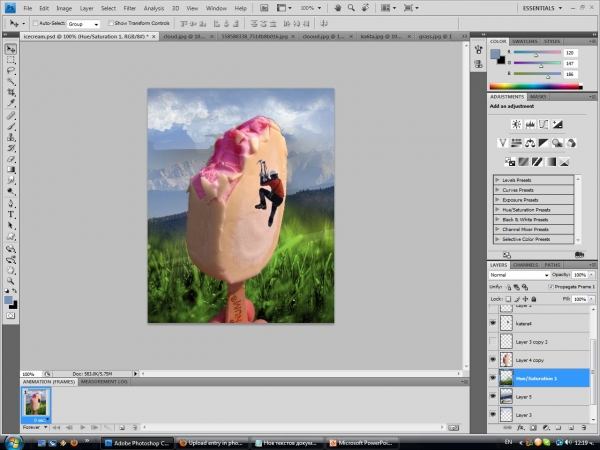Select the Eyedropper tool

[11, 103]
